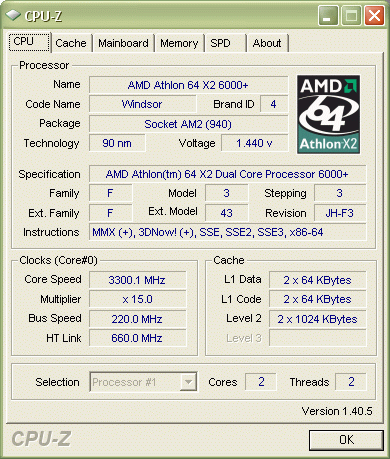This screenshot has height=459, width=390.
Task: Close the CPU-Z window
Action: (374, 15)
